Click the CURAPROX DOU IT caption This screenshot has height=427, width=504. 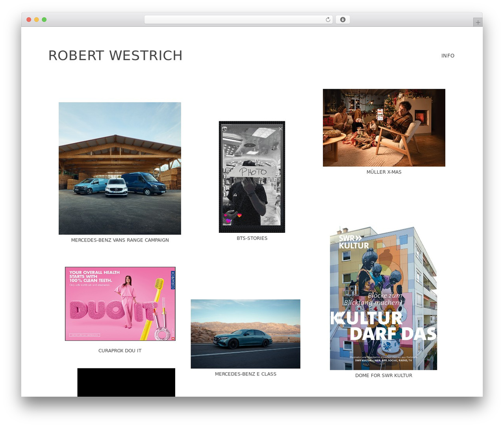pos(120,351)
